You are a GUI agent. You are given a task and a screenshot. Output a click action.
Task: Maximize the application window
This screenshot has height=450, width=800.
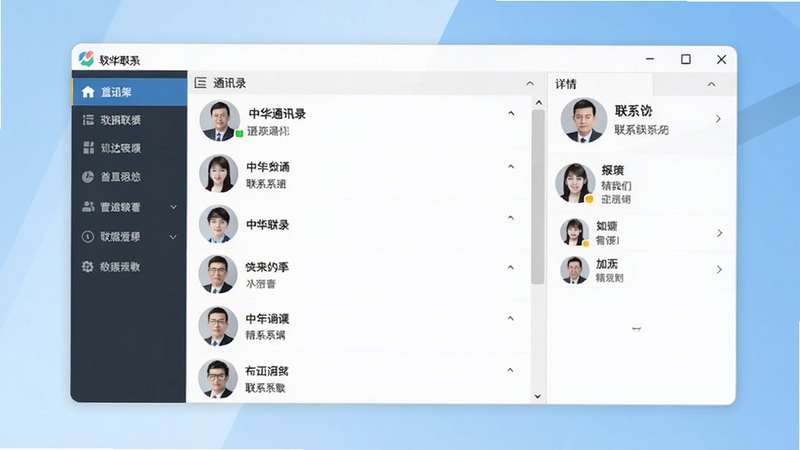[686, 59]
